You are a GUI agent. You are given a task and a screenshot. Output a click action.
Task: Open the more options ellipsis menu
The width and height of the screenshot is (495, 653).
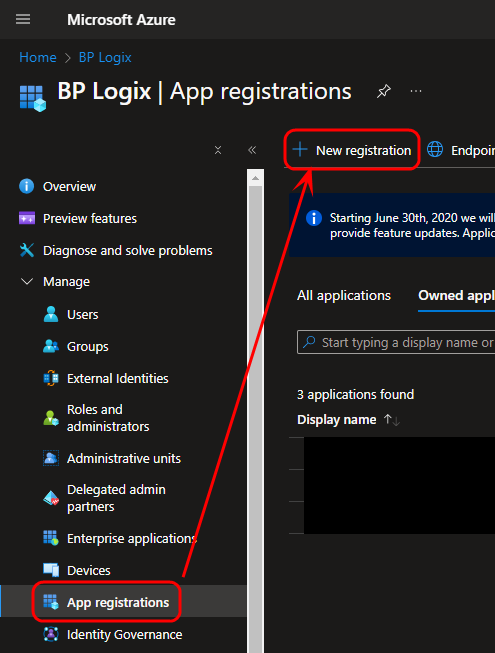click(x=416, y=91)
